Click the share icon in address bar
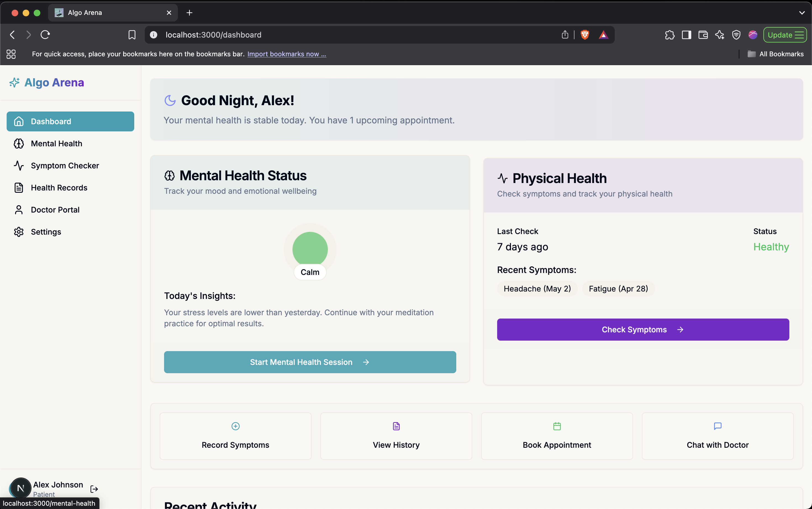 coord(565,35)
